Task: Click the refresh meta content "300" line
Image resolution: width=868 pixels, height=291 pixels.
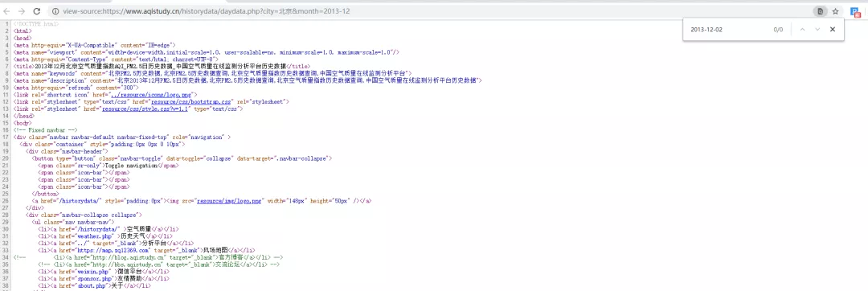Action: pyautogui.click(x=76, y=88)
